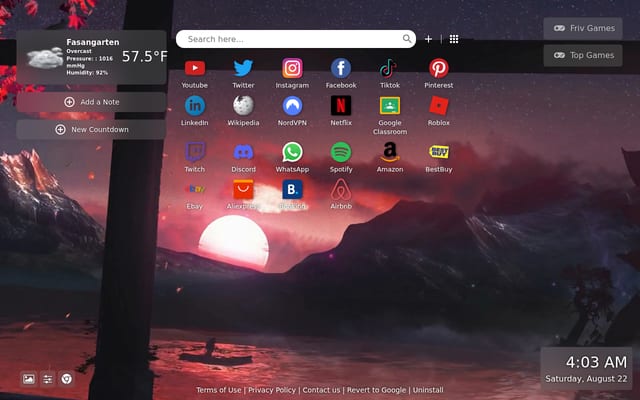Click the Uninstall link
This screenshot has height=400, width=640.
[x=428, y=390]
